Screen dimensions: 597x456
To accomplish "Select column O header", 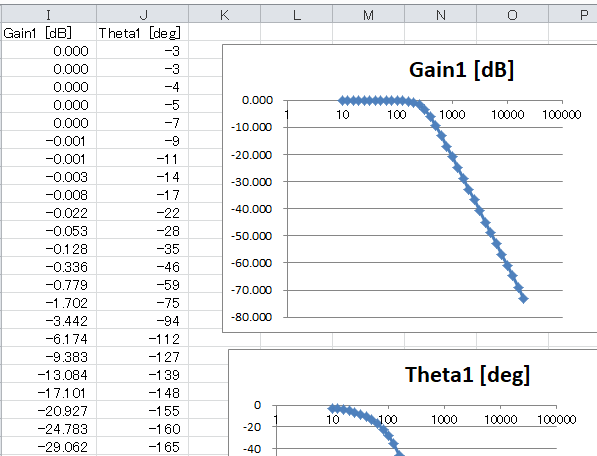I will coord(512,14).
